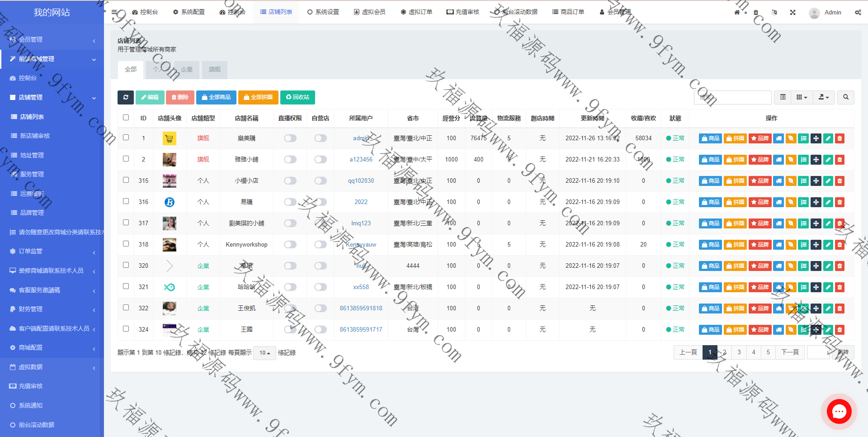Toggle 直播权限 switch for 樂美購
Viewport: 868px width, 437px height.
[x=290, y=138]
